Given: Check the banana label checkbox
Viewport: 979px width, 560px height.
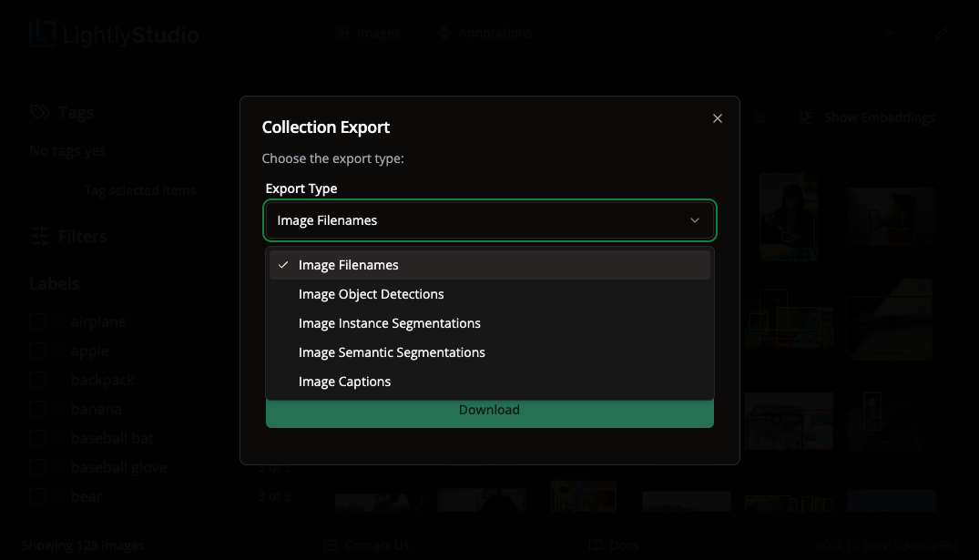Looking at the screenshot, I should (37, 409).
